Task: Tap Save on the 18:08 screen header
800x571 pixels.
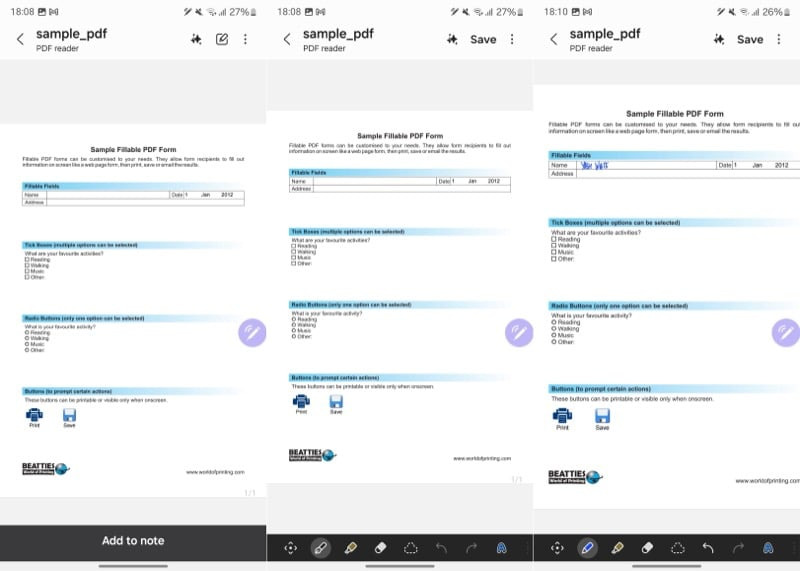Action: click(483, 39)
